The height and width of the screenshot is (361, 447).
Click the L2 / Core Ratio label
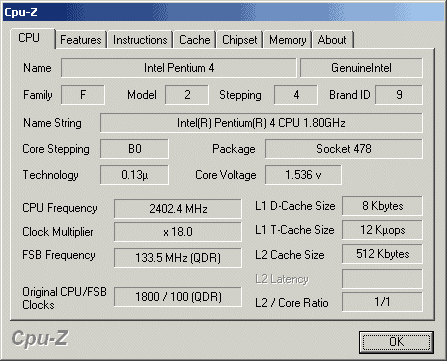[292, 303]
